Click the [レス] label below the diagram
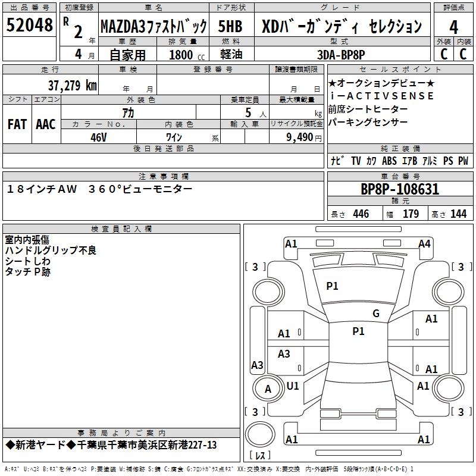Viewport: 476px width, 476px height. tap(260, 456)
